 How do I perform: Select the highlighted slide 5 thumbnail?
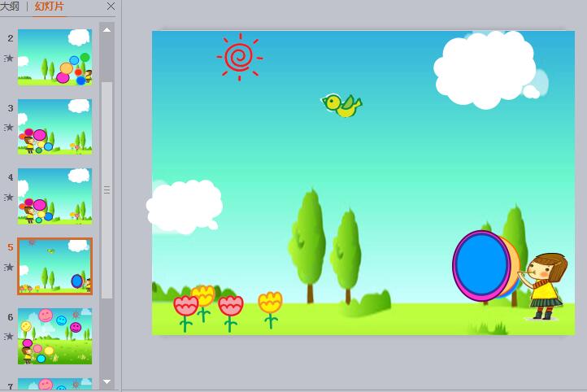point(54,266)
